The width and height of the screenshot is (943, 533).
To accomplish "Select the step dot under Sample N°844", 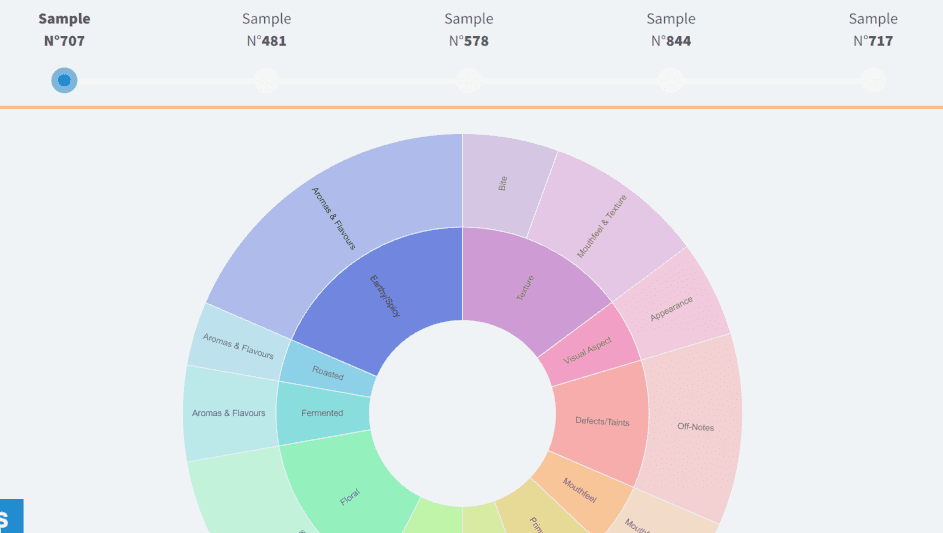I will (x=670, y=80).
